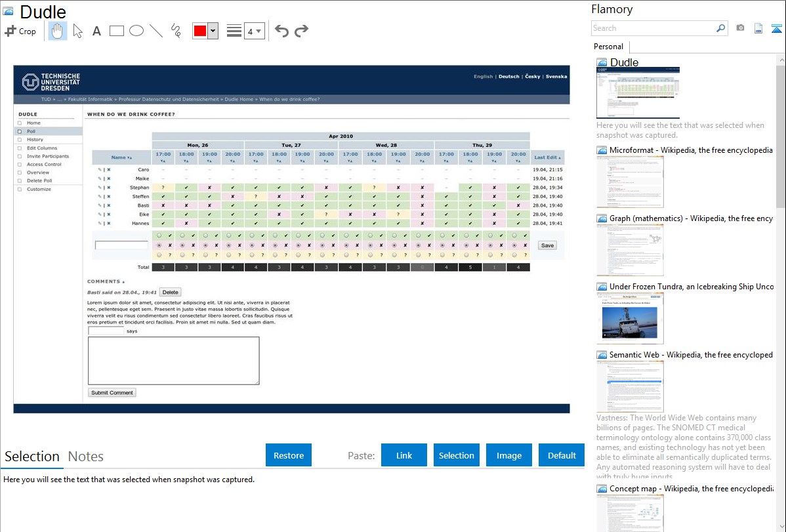Click the search magnifier icon
The height and width of the screenshot is (532, 786).
720,28
